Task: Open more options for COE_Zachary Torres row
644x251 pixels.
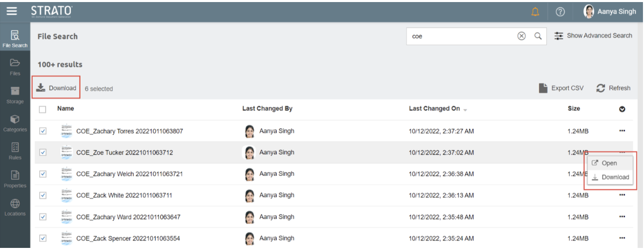Action: pos(622,131)
